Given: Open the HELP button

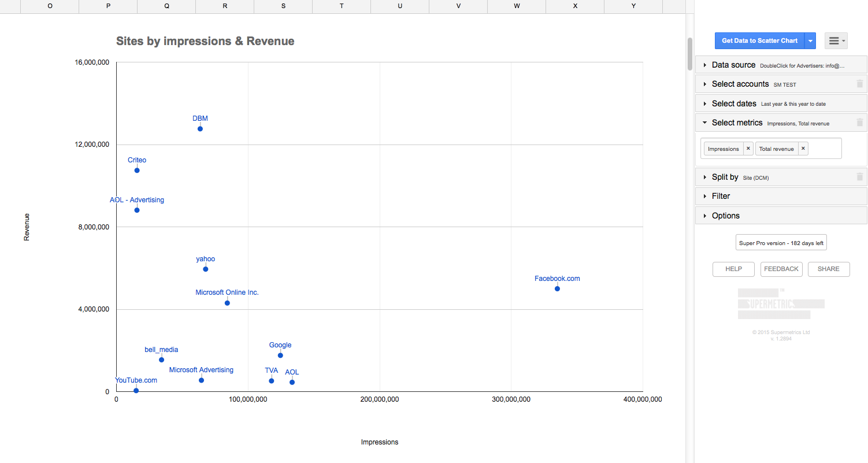Looking at the screenshot, I should click(733, 269).
